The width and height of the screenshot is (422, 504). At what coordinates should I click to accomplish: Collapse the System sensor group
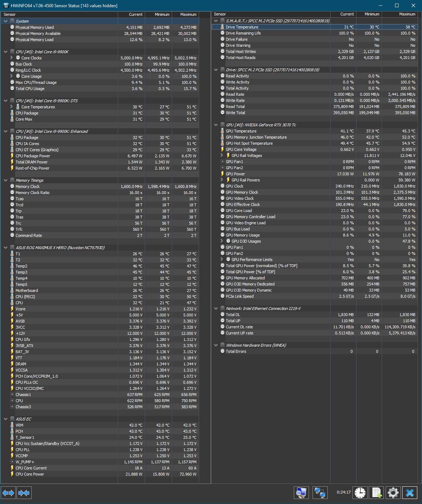(5, 21)
